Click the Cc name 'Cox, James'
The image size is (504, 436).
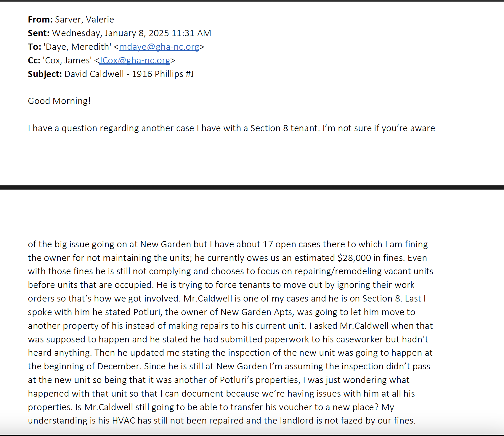pyautogui.click(x=67, y=60)
